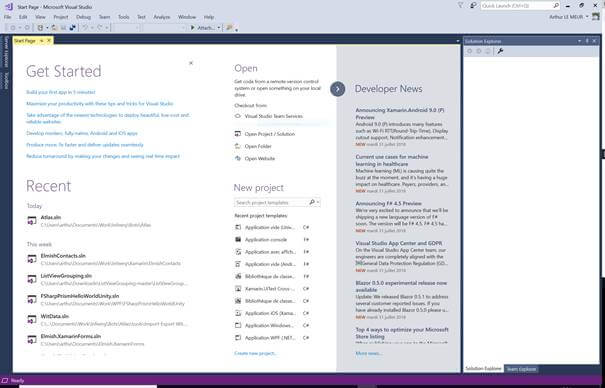Screen dimensions: 605x388
Task: Click the Quick Launch magnifier icon
Action: (556, 5)
